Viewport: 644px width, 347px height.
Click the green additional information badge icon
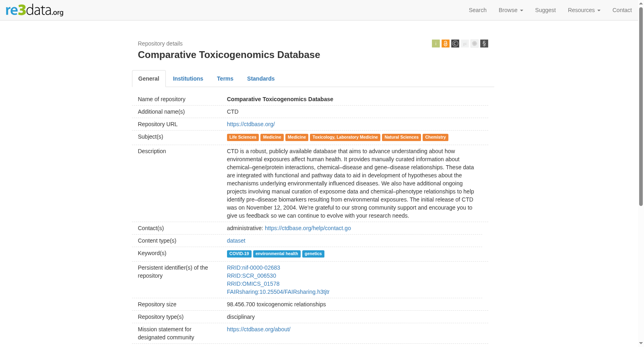tap(436, 44)
